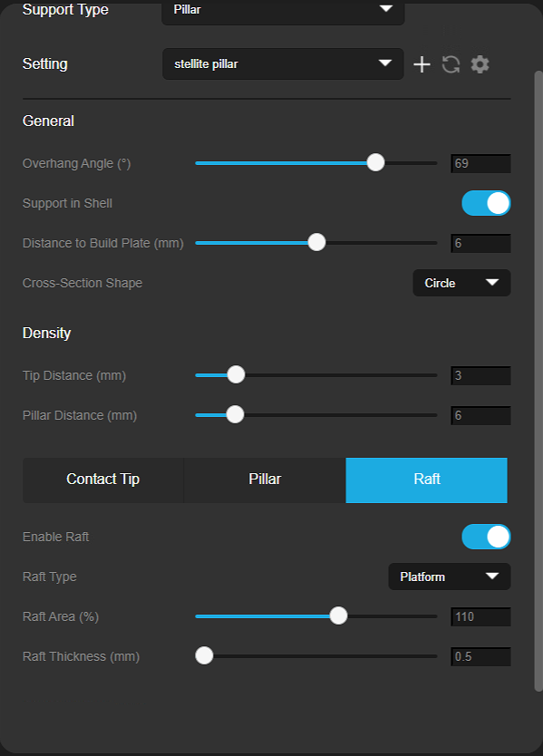Click the Distance to Build Plate slider handle
The width and height of the screenshot is (543, 756).
click(317, 242)
